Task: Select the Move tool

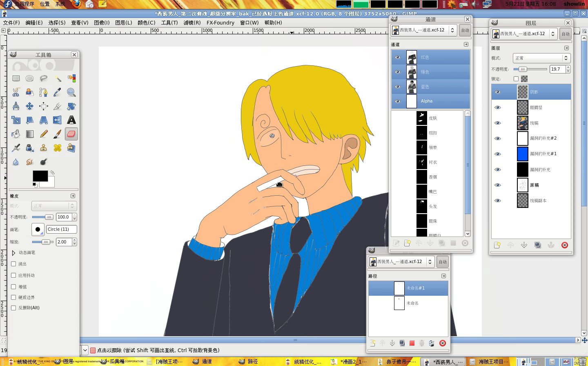Action: [29, 106]
